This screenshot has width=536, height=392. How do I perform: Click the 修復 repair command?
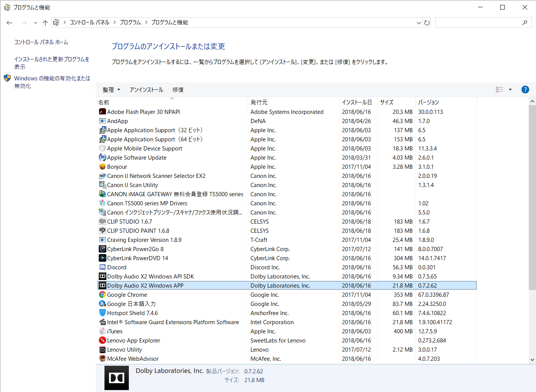click(178, 90)
